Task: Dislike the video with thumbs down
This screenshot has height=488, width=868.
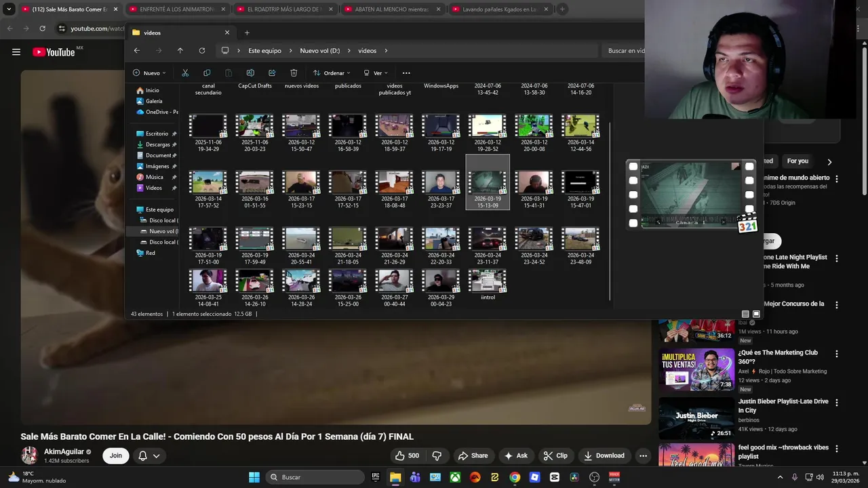Action: click(x=437, y=455)
